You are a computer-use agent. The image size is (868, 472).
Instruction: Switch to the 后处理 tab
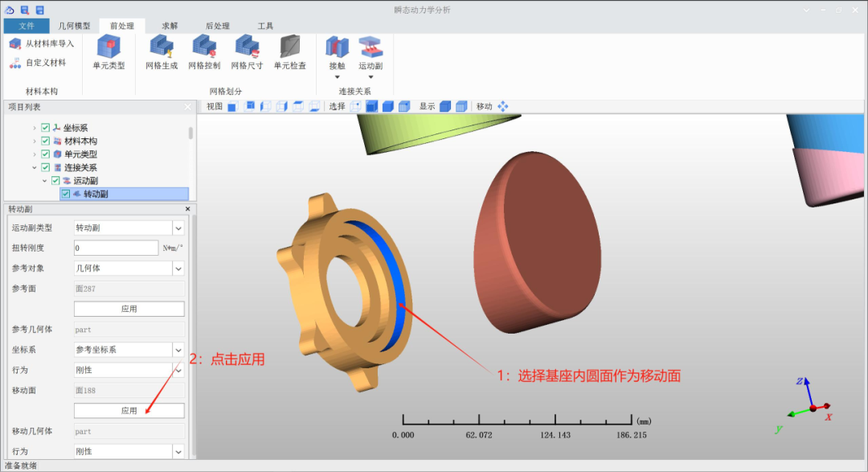coord(217,26)
